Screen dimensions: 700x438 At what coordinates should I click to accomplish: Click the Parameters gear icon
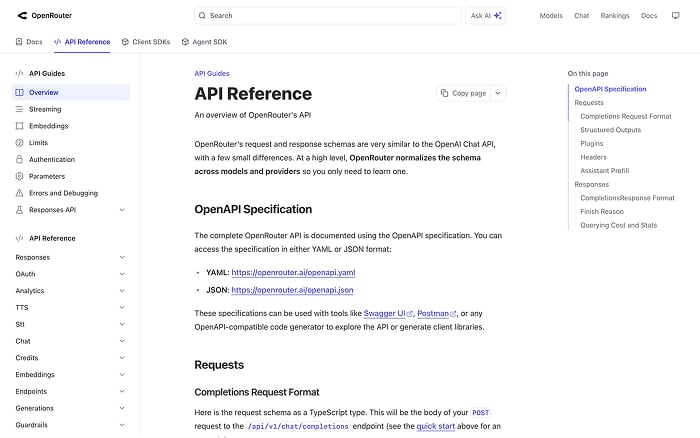point(19,176)
